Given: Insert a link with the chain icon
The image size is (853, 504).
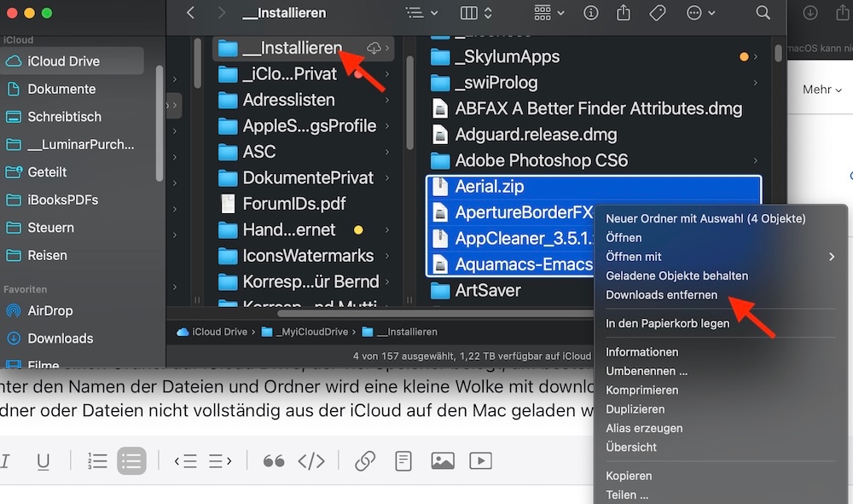Looking at the screenshot, I should tap(365, 461).
